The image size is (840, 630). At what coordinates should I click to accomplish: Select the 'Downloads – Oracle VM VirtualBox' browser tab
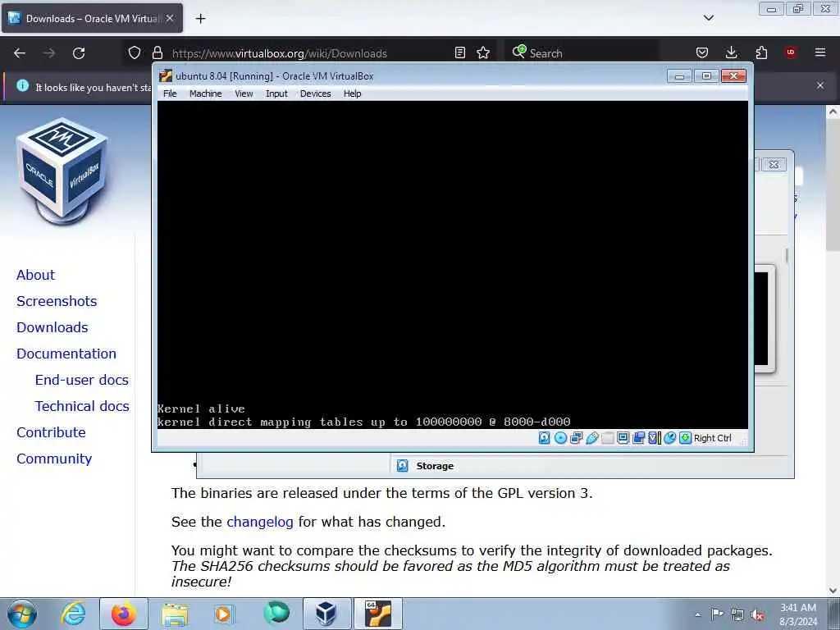[92, 18]
